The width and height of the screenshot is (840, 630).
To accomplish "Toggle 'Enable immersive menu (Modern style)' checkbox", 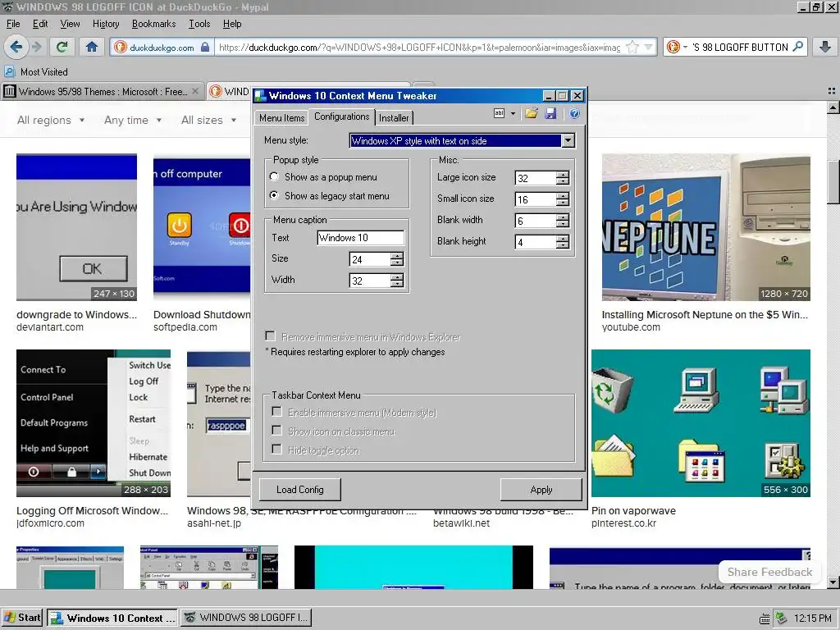I will tap(277, 412).
